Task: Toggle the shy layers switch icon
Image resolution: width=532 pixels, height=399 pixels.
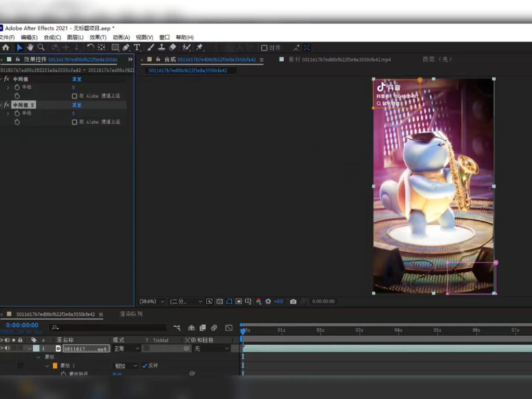Action: pos(191,328)
